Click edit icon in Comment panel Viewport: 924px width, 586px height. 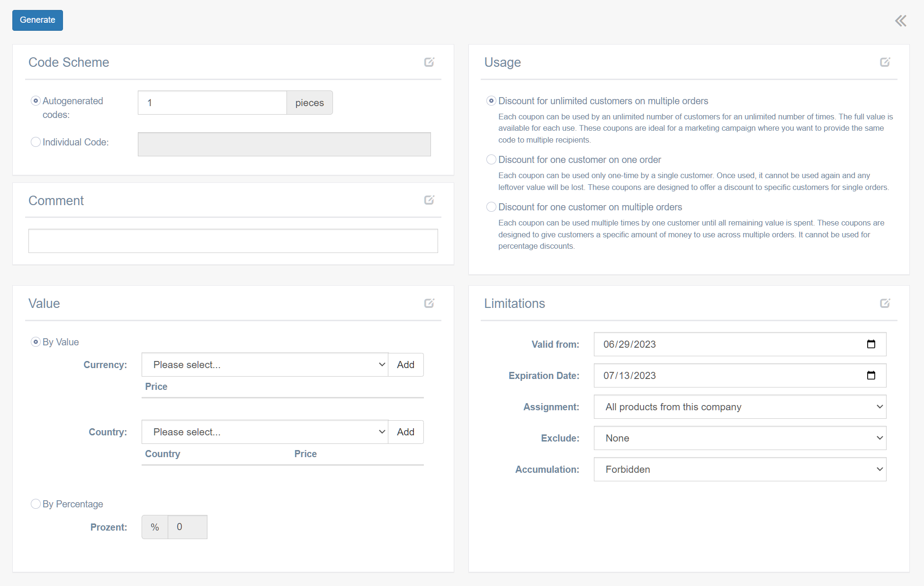pyautogui.click(x=429, y=200)
